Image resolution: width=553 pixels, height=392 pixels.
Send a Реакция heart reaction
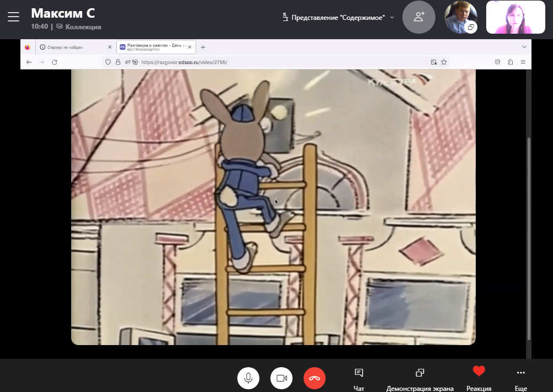[x=478, y=379]
